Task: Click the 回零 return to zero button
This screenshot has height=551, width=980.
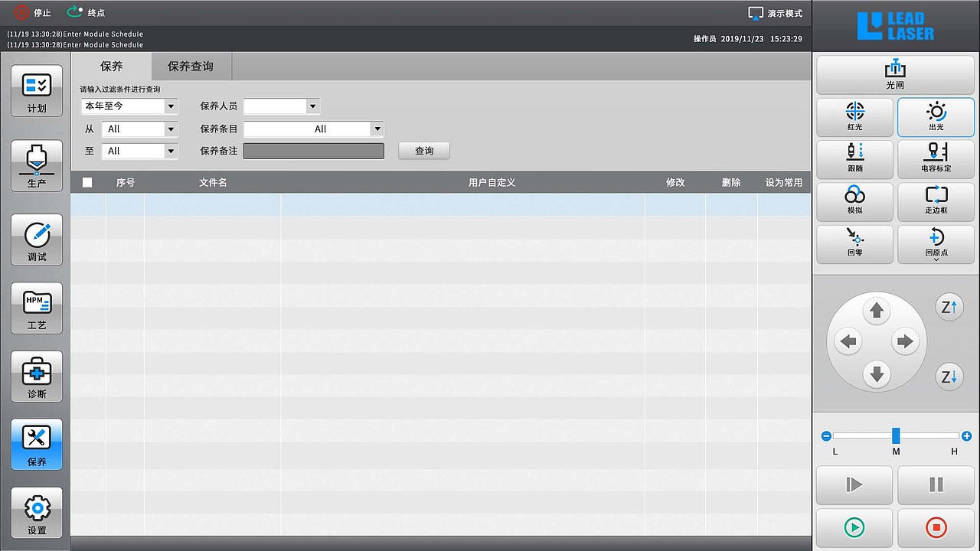Action: coord(855,243)
